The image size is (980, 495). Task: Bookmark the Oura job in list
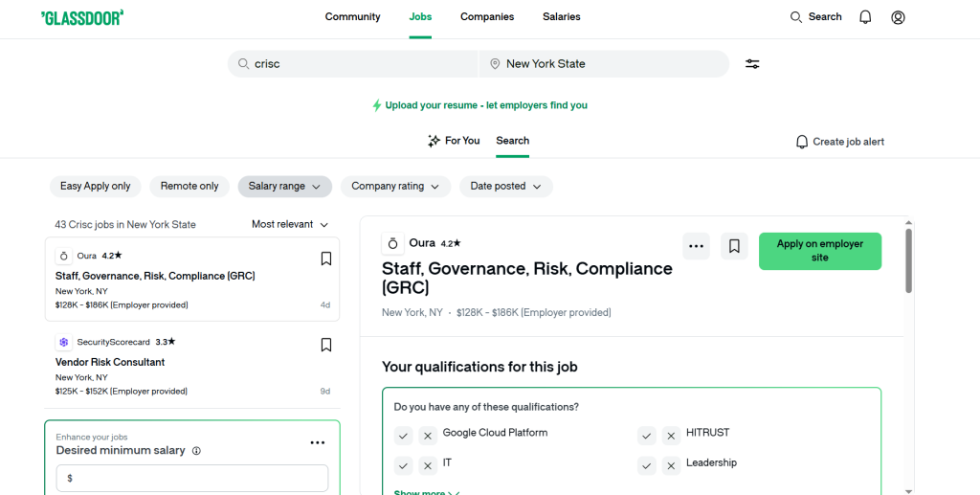(325, 259)
